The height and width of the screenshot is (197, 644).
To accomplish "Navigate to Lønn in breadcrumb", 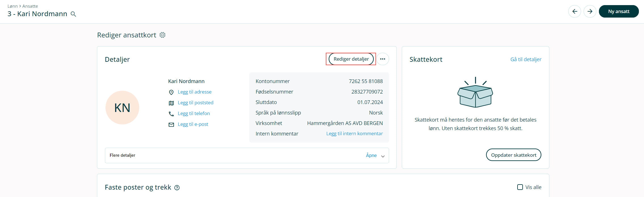I will tap(12, 6).
